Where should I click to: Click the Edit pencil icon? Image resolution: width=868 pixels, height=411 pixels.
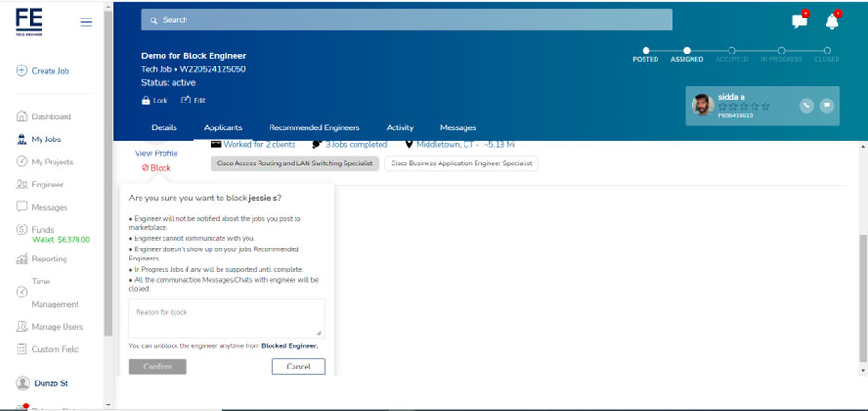tap(186, 101)
